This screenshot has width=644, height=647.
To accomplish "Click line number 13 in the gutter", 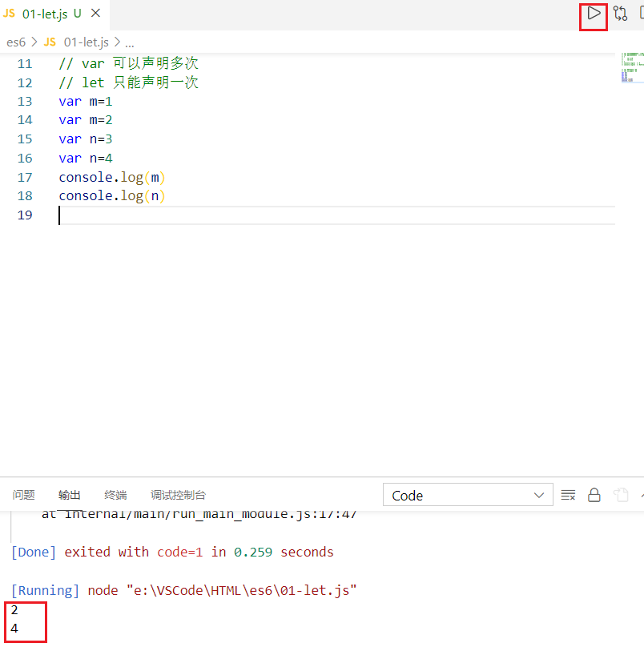I will tap(25, 101).
